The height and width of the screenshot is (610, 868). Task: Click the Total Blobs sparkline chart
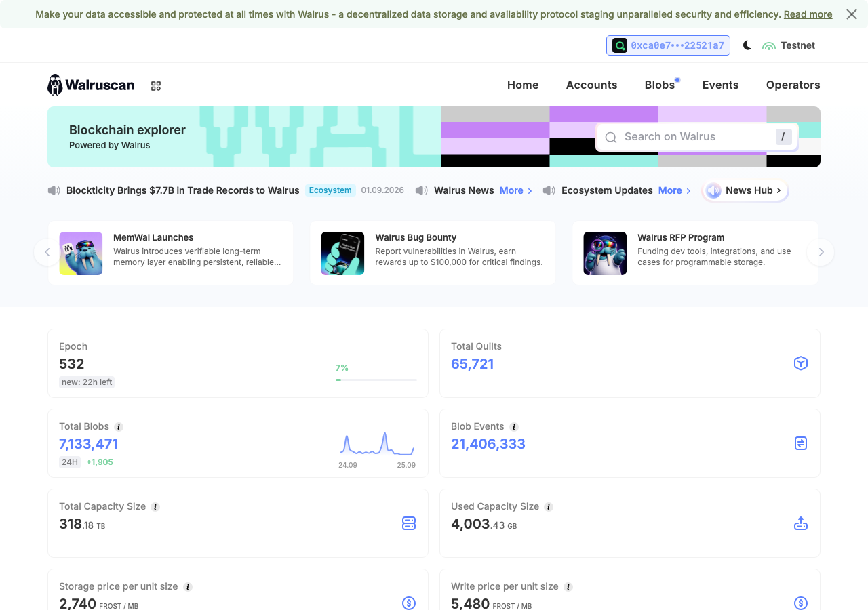[377, 444]
